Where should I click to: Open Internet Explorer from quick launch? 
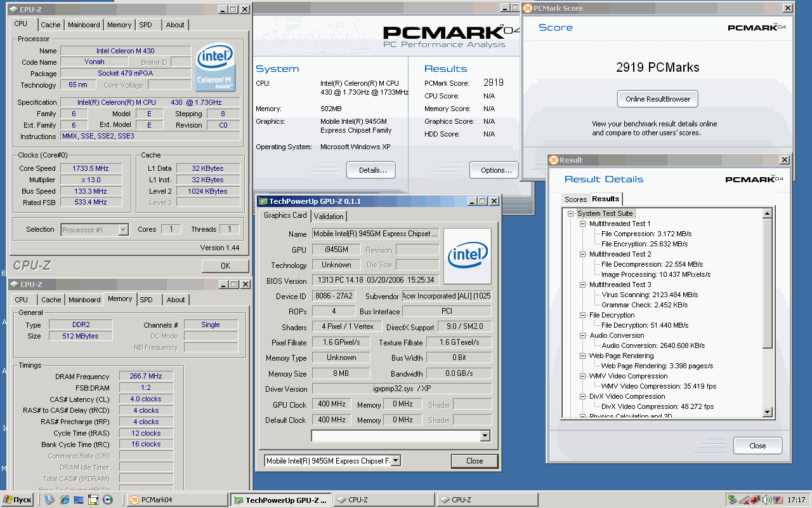[64, 500]
